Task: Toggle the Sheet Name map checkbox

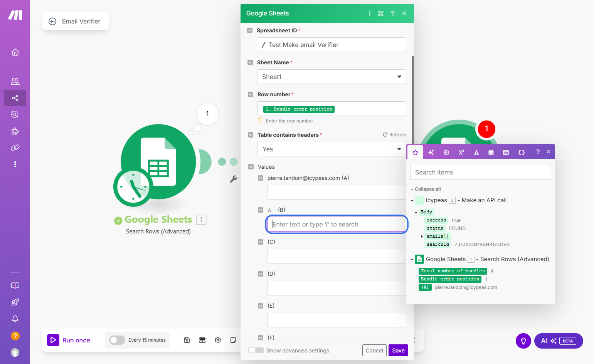Action: point(250,62)
